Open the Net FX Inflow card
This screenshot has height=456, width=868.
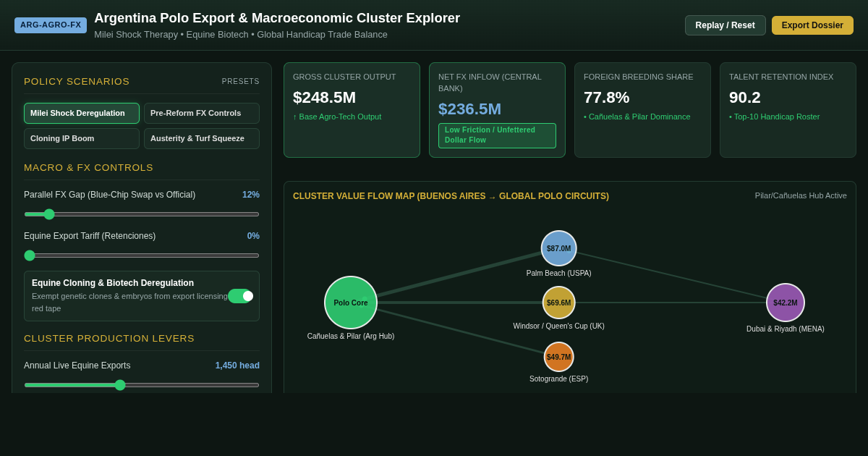click(497, 110)
